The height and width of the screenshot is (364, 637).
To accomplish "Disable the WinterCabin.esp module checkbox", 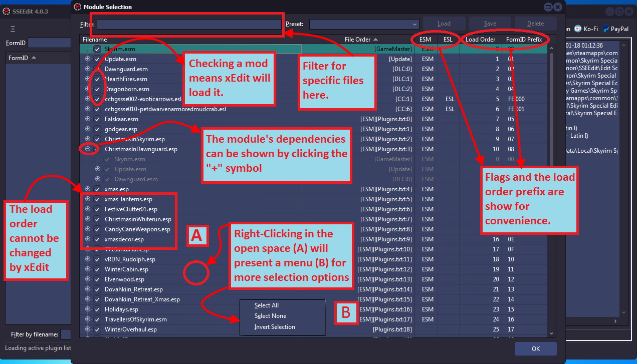I will pyautogui.click(x=97, y=269).
